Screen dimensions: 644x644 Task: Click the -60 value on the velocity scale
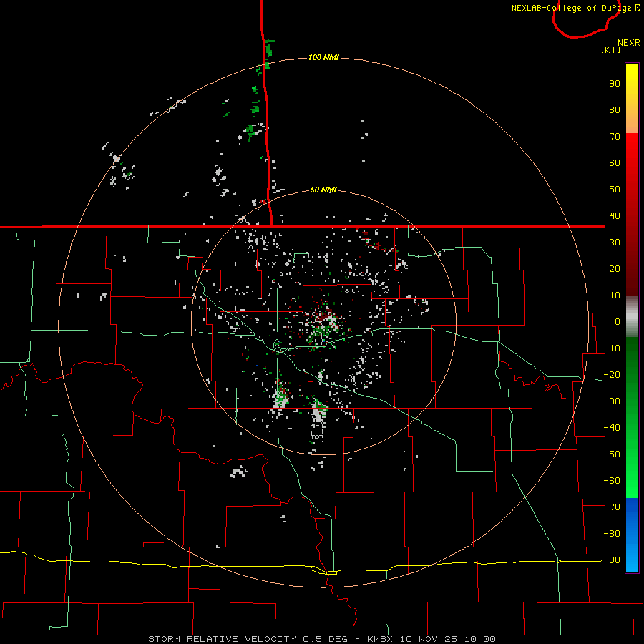click(612, 481)
